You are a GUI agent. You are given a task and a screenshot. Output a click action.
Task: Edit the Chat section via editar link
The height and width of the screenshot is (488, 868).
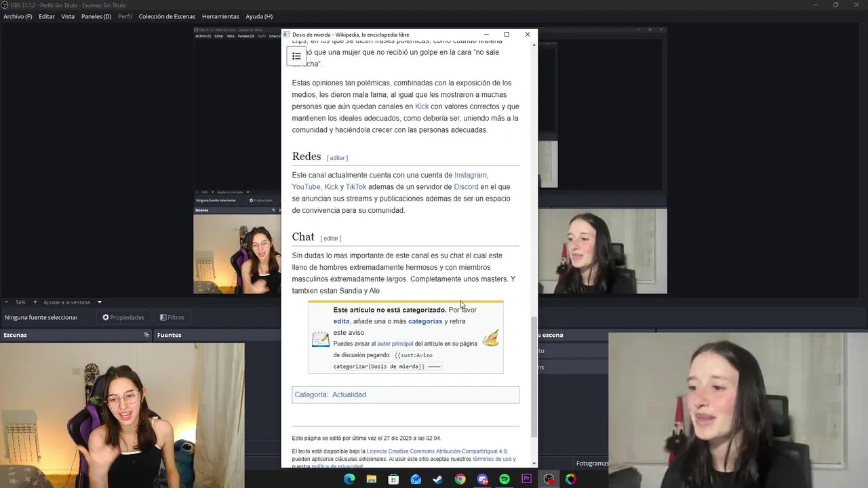pos(331,239)
